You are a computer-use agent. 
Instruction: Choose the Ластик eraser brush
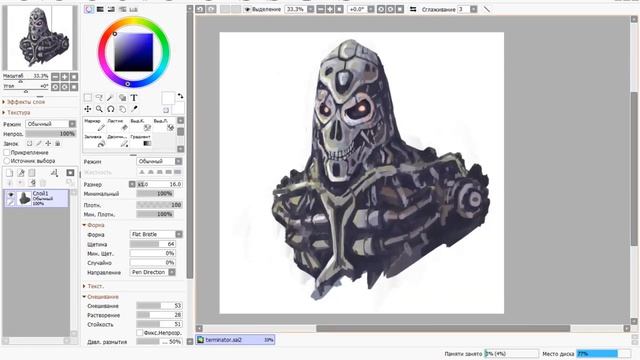[117, 125]
